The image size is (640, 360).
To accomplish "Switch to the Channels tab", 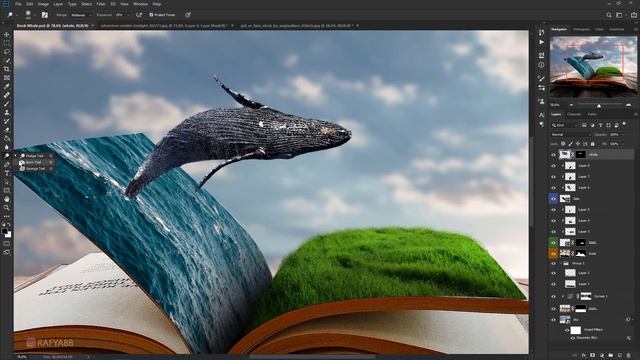I will point(574,115).
